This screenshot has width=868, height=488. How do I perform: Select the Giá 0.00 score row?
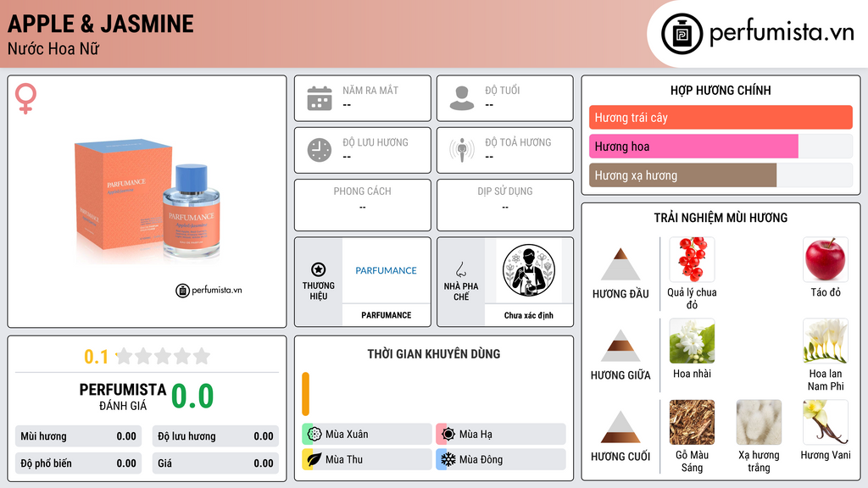coord(215,463)
